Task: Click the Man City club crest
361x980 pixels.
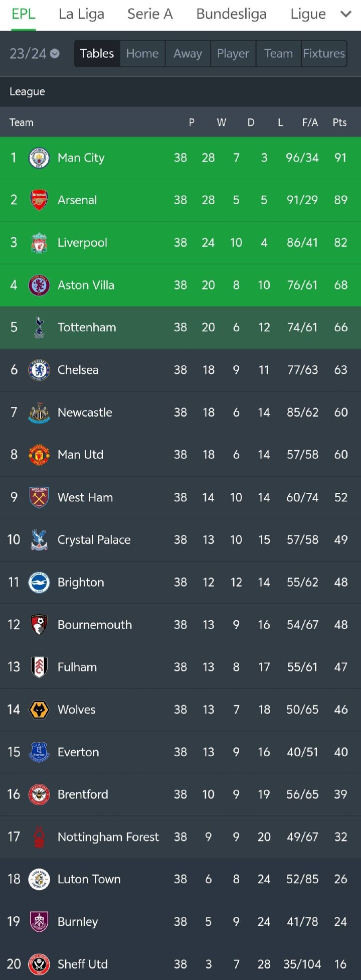Action: pos(39,158)
